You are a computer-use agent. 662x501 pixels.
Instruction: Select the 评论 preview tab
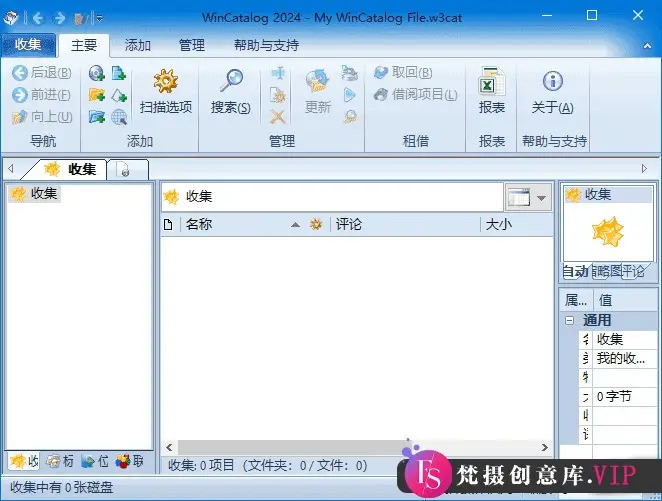pyautogui.click(x=633, y=271)
